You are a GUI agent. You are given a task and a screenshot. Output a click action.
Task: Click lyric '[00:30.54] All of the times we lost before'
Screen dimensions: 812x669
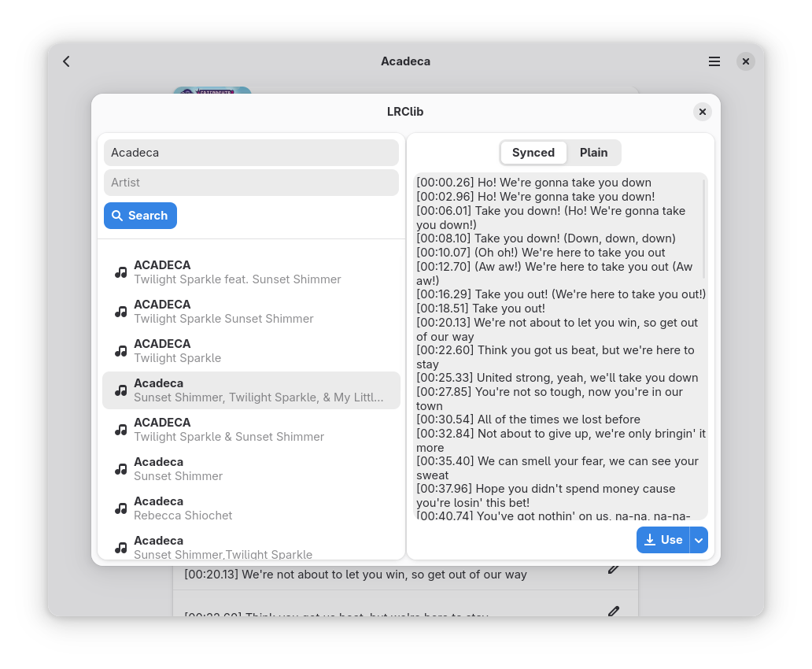pos(528,420)
